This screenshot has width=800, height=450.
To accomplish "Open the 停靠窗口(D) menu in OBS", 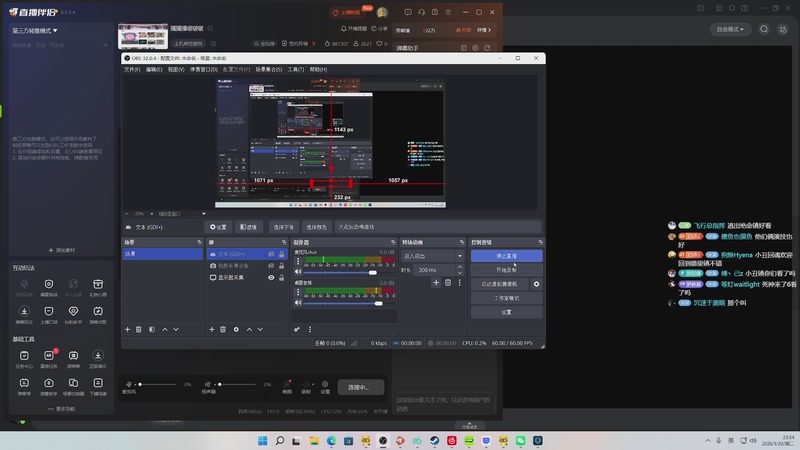I will coord(204,69).
